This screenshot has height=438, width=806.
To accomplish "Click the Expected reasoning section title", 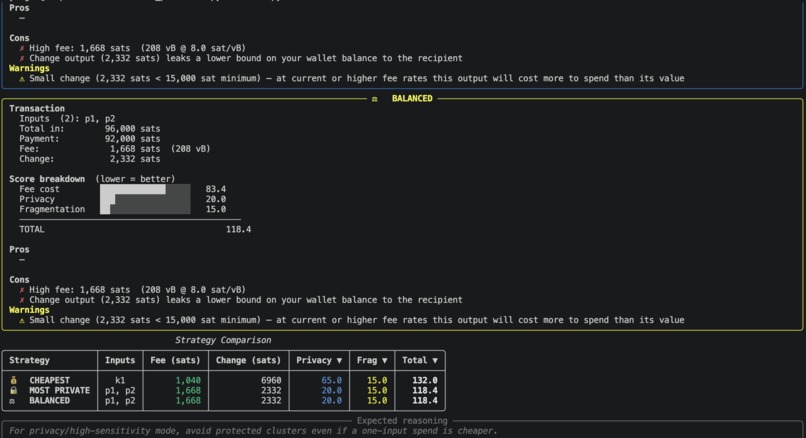I will point(402,421).
